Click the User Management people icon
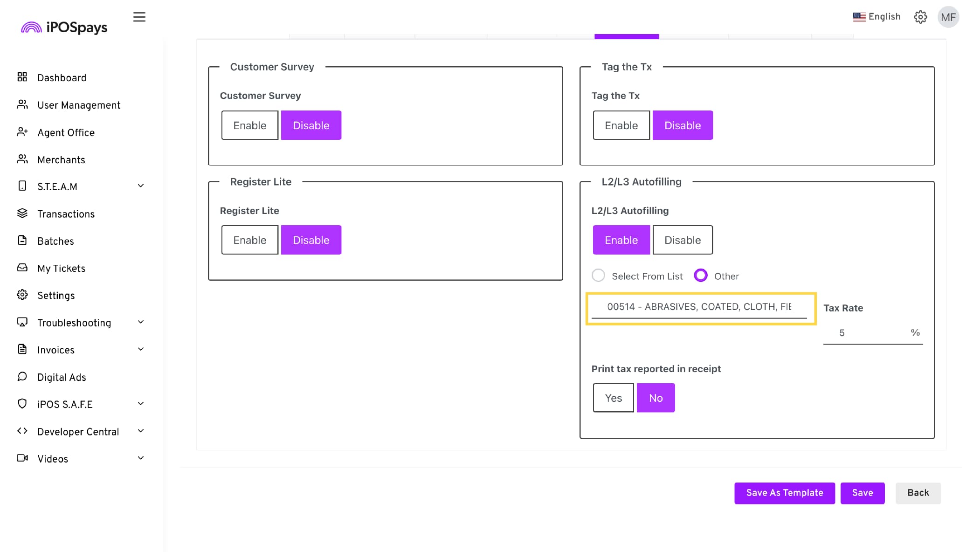The height and width of the screenshot is (552, 980). pos(22,104)
